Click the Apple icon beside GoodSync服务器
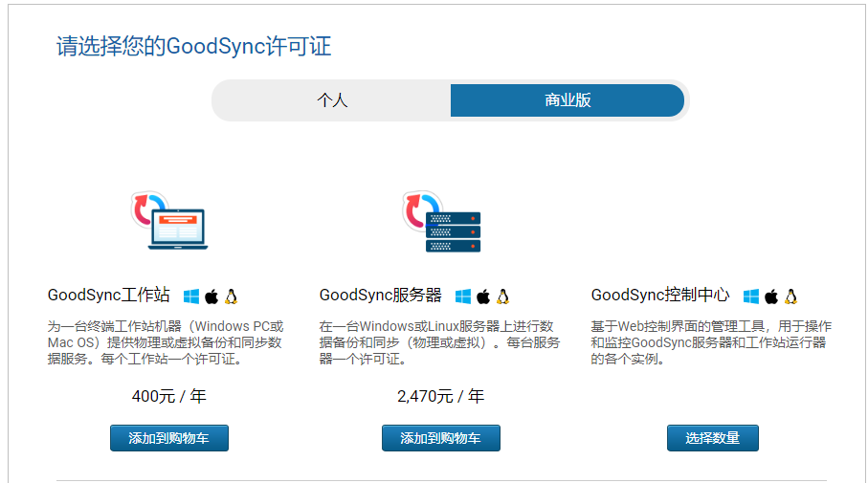 tap(483, 296)
